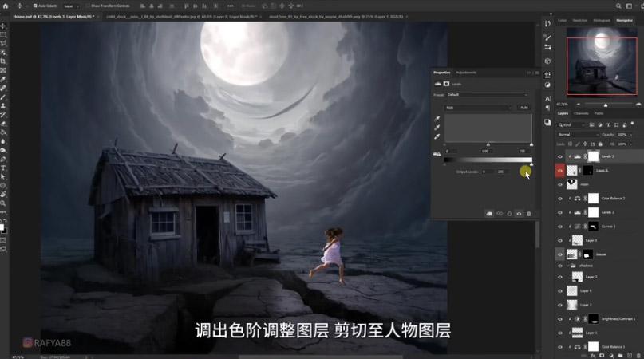Screen dimensions: 644x359
Task: Select the Zoom tool
Action: (x=4, y=203)
